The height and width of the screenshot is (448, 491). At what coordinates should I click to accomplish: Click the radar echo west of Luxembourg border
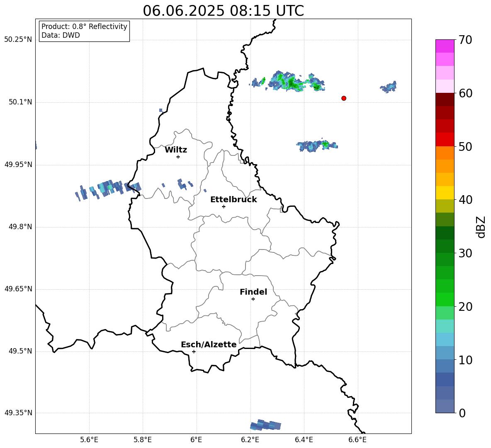coord(108,189)
